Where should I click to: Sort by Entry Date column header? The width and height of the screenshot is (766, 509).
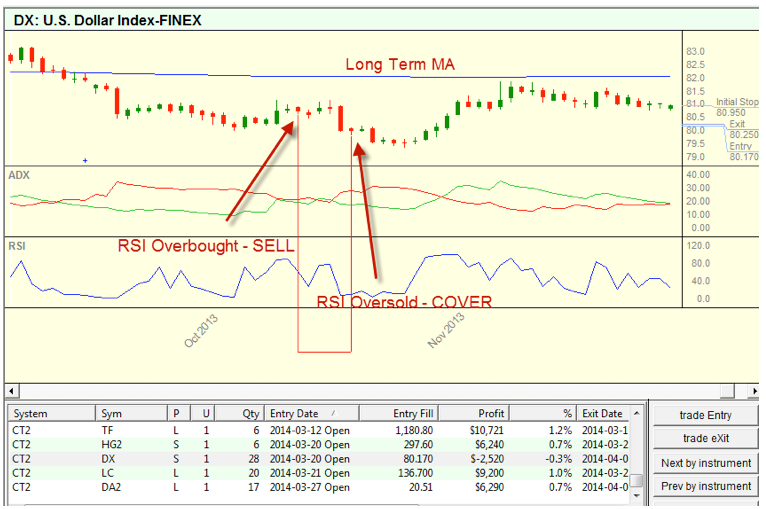(x=312, y=414)
